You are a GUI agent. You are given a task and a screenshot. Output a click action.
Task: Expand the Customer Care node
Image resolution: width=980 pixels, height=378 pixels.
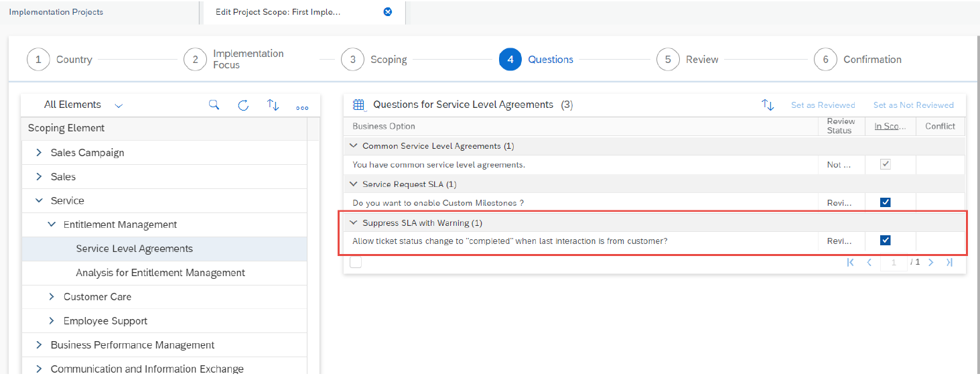(x=52, y=297)
